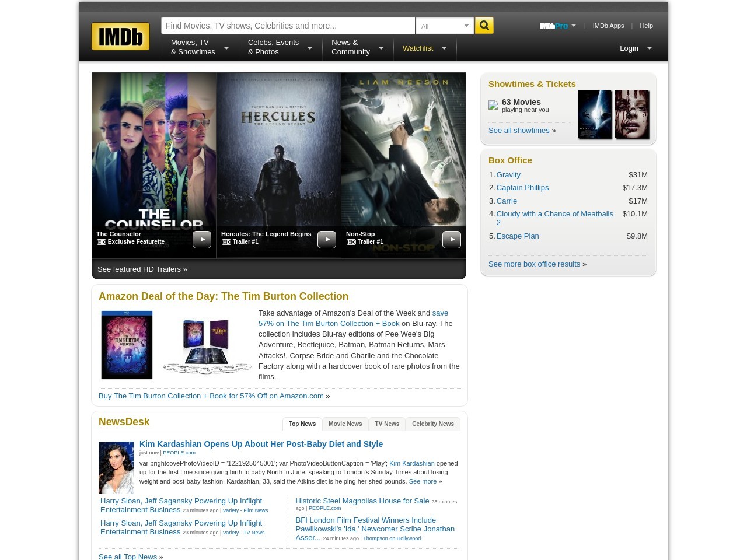Click the 63 Movies playing near you text
The image size is (747, 560).
[x=525, y=106]
